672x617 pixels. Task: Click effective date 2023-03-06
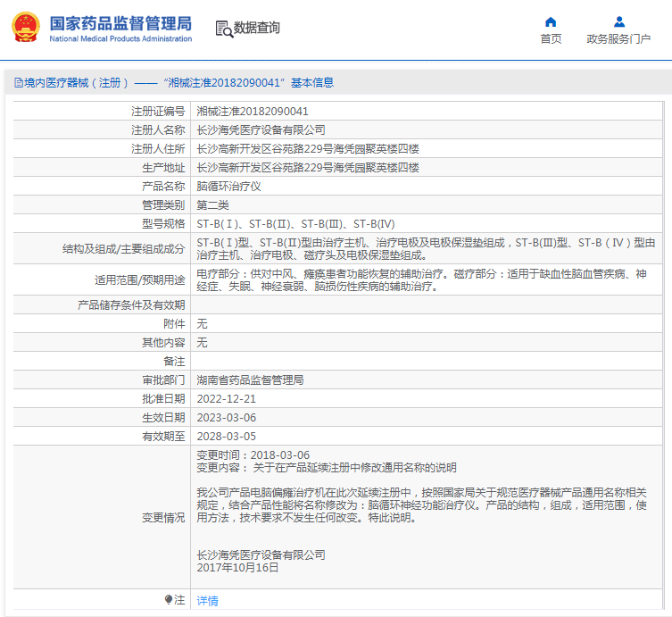(226, 418)
